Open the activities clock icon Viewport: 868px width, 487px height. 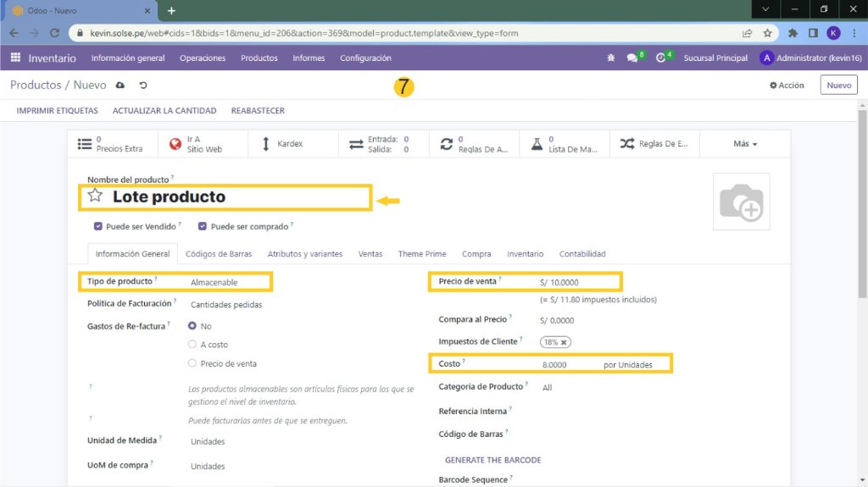click(x=661, y=58)
